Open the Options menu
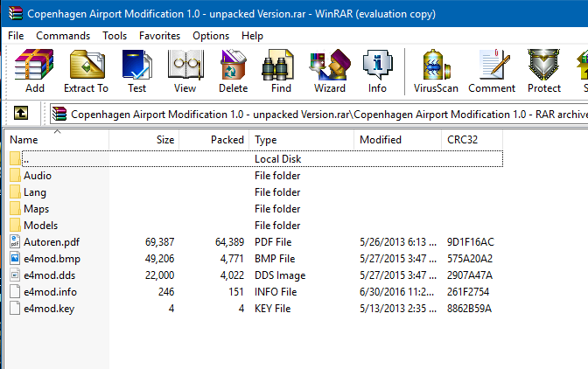This screenshot has height=369, width=588. pyautogui.click(x=211, y=36)
